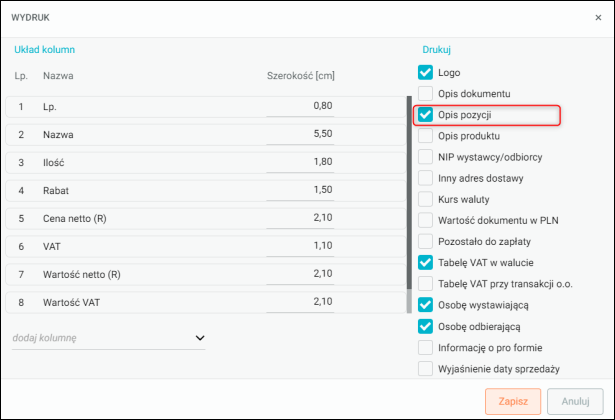Check NIP wystawcy/odbiorcy checkbox
615x420 pixels.
pyautogui.click(x=426, y=157)
